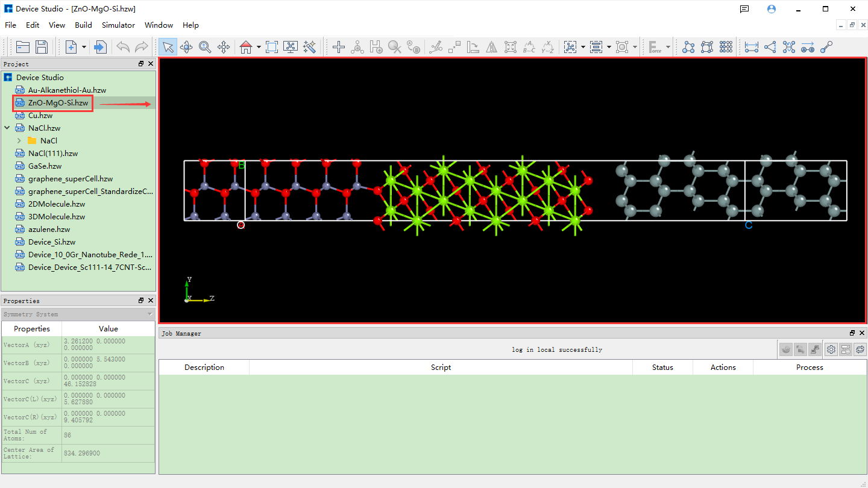Open the Build menu
Viewport: 868px width, 488px height.
pos(83,25)
